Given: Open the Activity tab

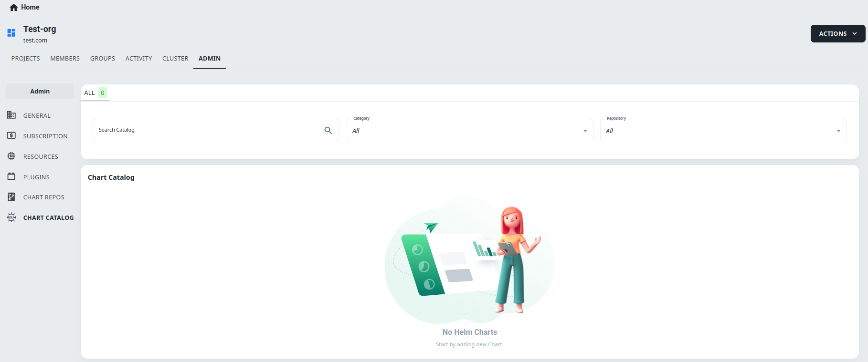Looking at the screenshot, I should click(138, 58).
